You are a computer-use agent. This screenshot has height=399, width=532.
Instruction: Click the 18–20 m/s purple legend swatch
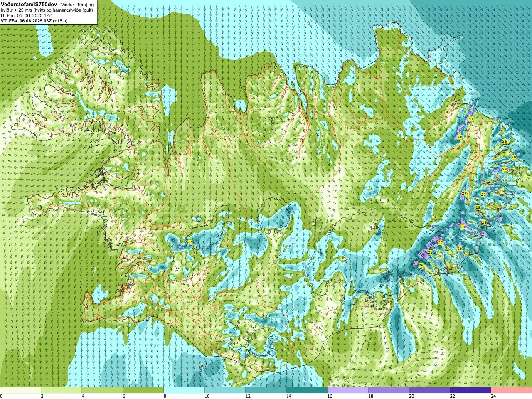pos(389,390)
